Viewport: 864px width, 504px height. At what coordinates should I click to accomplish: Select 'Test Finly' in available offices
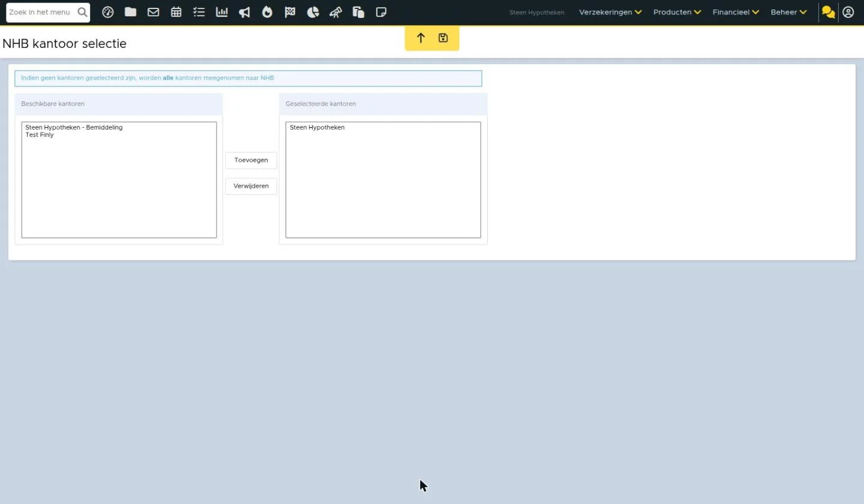coord(119,135)
